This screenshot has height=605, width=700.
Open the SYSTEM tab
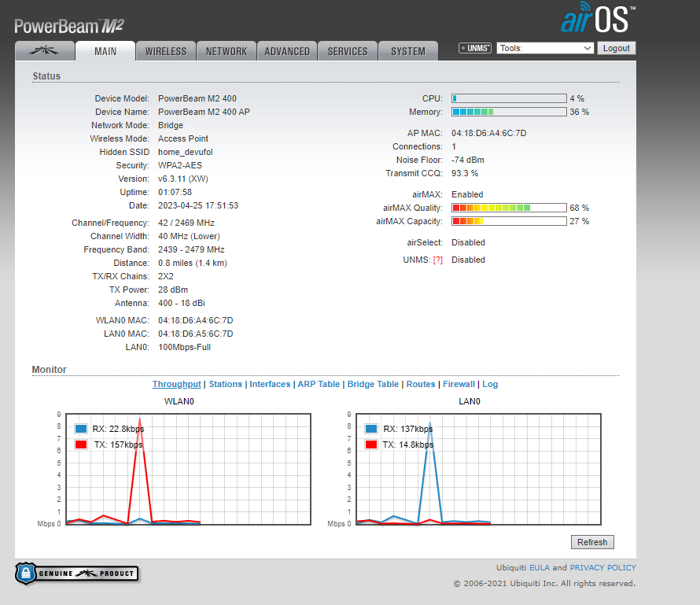(408, 51)
